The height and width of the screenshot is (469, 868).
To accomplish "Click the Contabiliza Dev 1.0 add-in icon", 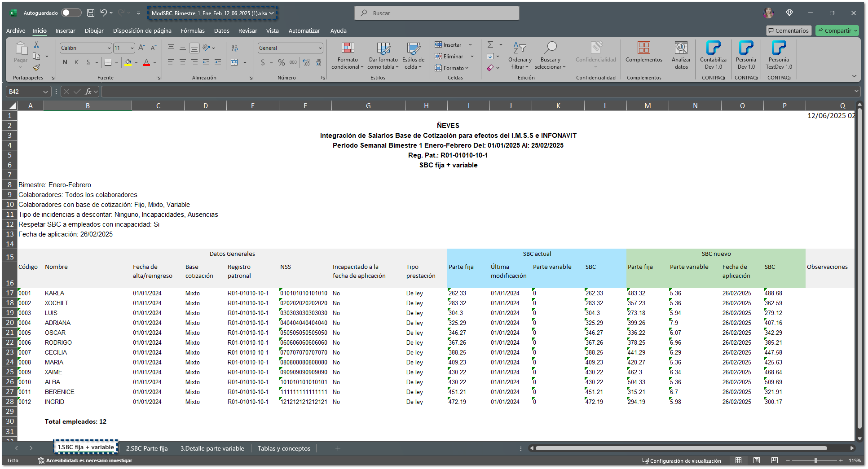I will coord(713,48).
